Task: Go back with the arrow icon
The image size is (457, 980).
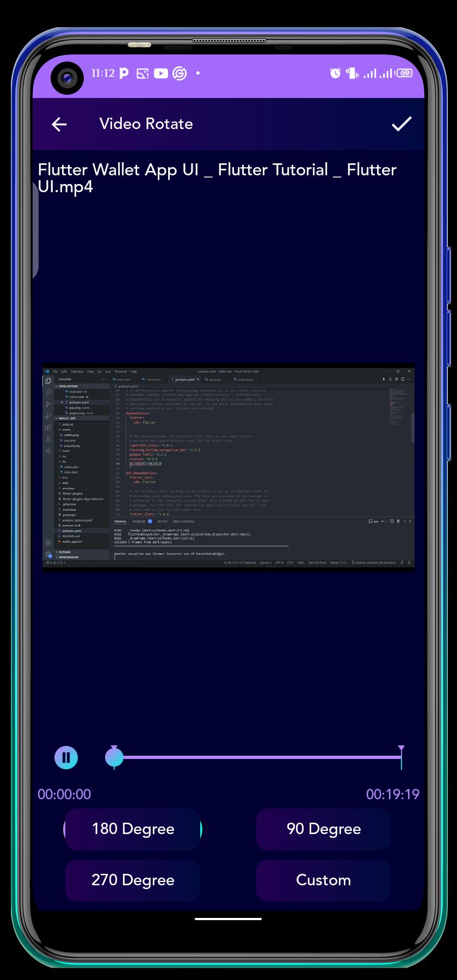Action: (x=59, y=125)
